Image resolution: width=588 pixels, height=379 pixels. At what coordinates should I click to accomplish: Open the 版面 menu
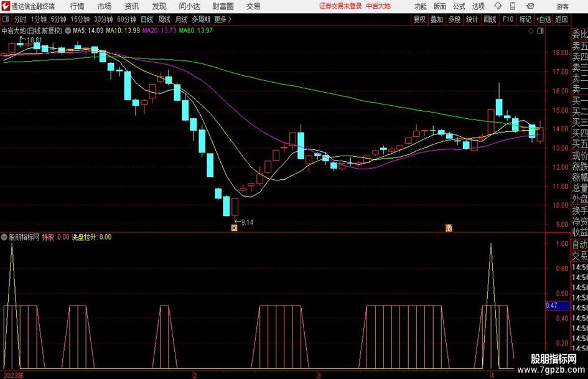click(x=440, y=6)
